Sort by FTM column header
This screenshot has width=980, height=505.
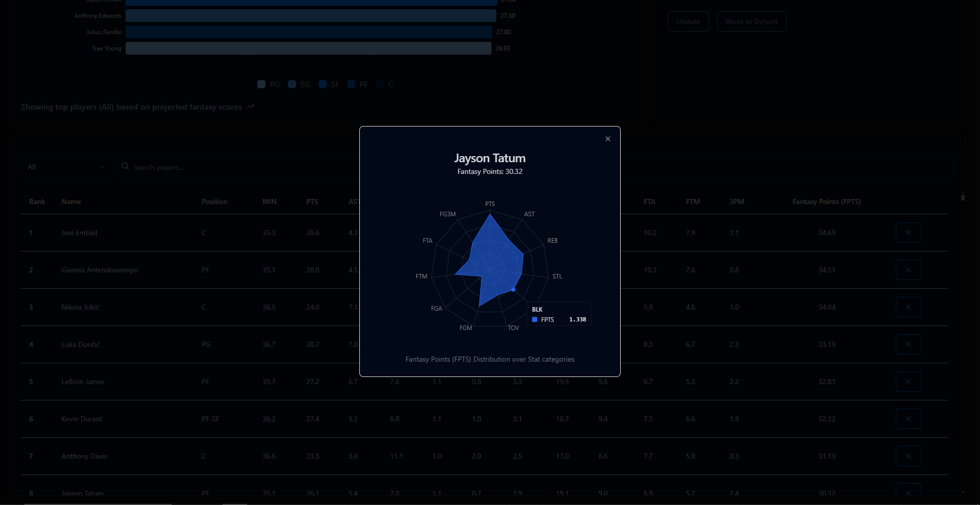tap(693, 201)
